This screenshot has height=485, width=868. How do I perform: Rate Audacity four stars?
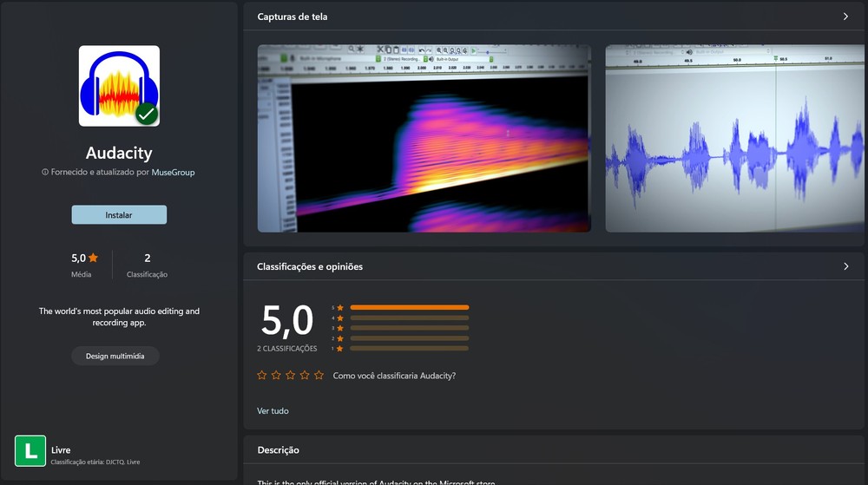click(x=305, y=376)
